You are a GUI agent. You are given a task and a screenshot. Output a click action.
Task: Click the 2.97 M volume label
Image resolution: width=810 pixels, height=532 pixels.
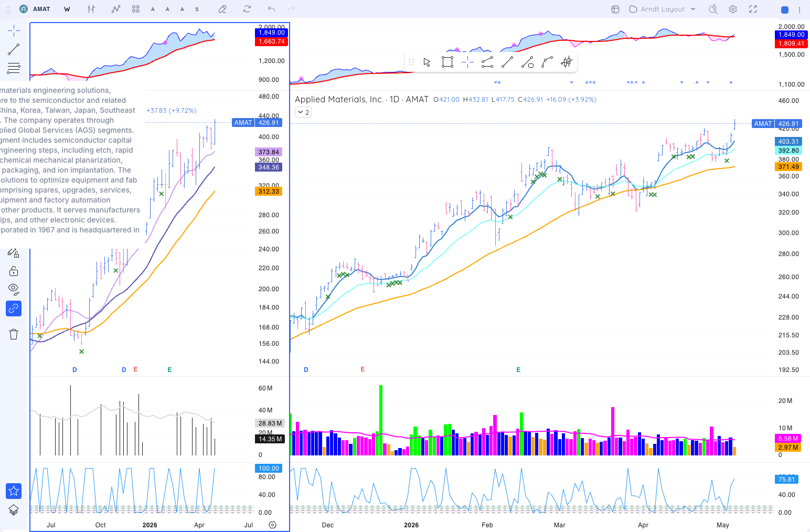[788, 448]
